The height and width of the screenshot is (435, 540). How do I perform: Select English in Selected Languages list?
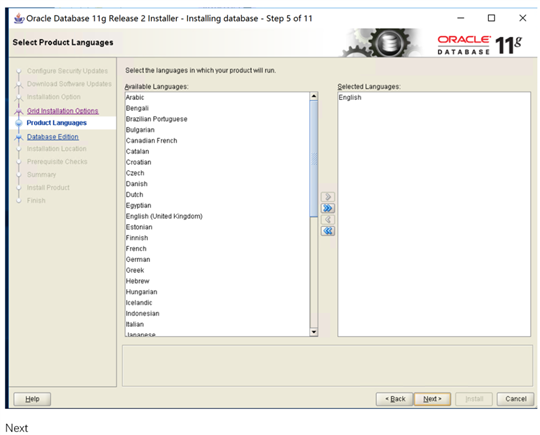click(434, 97)
